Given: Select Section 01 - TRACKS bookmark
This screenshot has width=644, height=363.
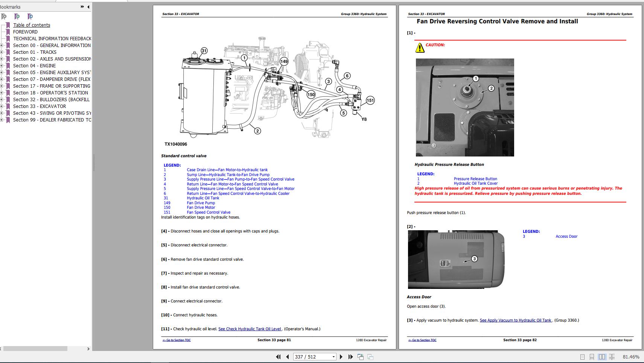Looking at the screenshot, I should point(35,52).
